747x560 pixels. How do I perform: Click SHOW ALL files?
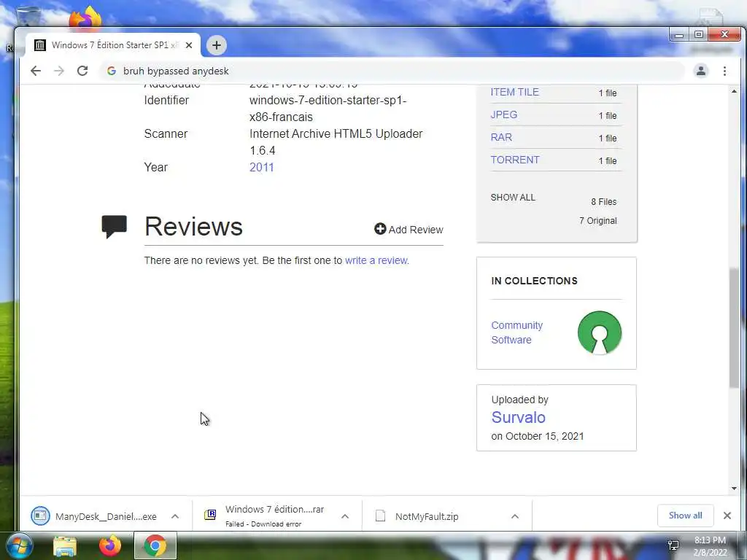(513, 197)
